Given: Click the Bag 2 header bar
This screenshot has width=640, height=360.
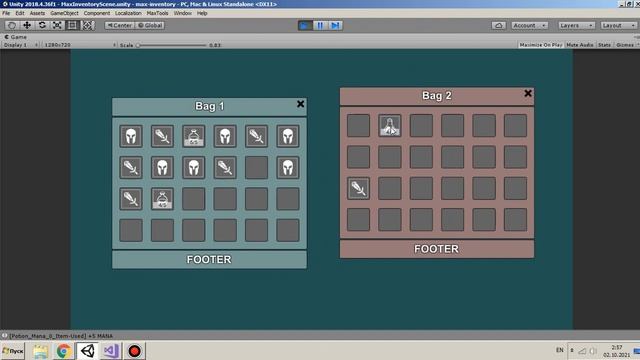Looking at the screenshot, I should (x=437, y=96).
